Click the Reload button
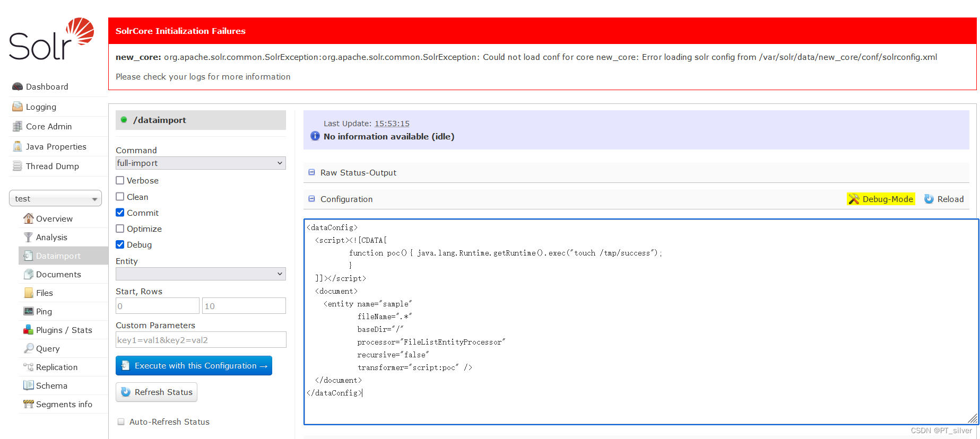980x439 pixels. click(944, 199)
